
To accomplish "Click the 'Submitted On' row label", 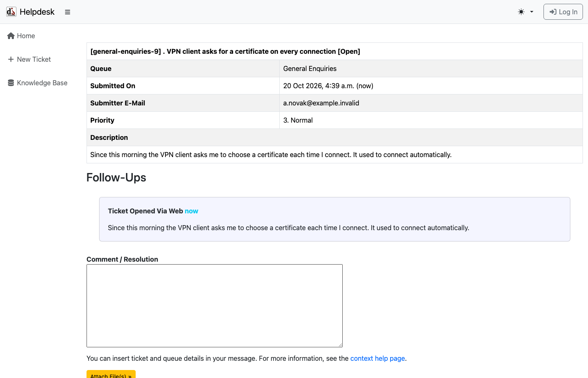I will pyautogui.click(x=113, y=86).
